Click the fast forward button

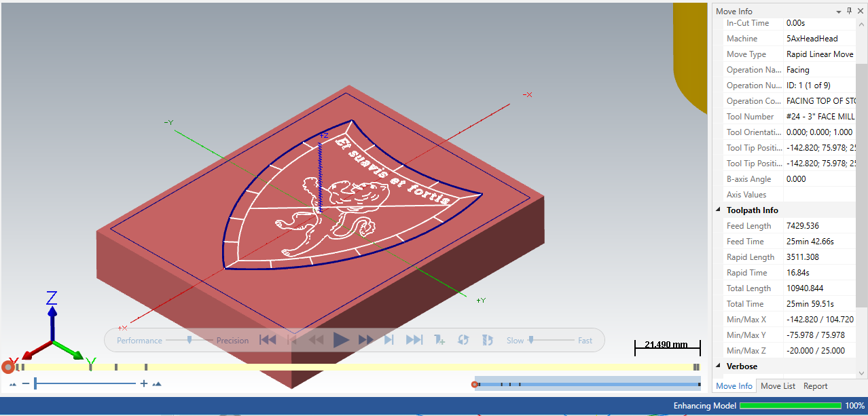click(x=366, y=340)
